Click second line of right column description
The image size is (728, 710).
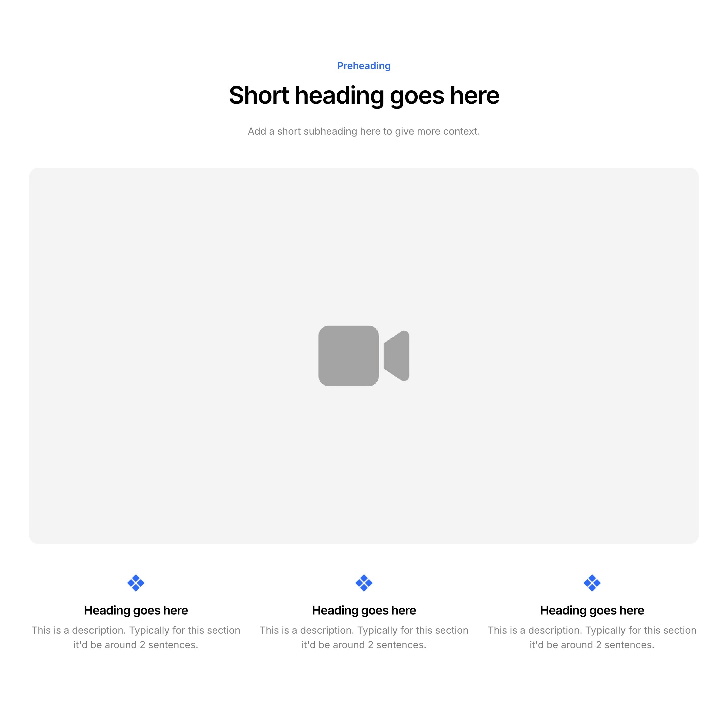(x=592, y=645)
